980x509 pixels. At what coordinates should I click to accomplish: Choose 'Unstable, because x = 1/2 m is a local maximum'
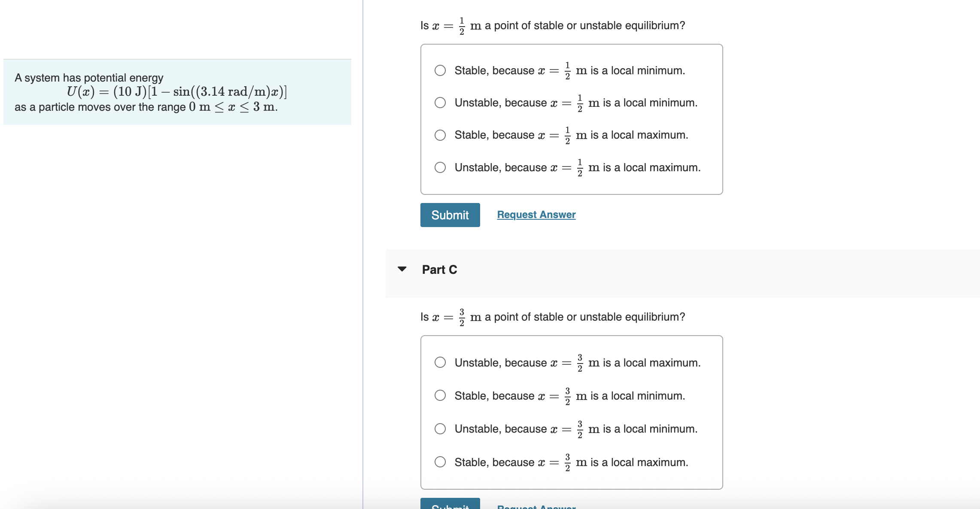[440, 167]
